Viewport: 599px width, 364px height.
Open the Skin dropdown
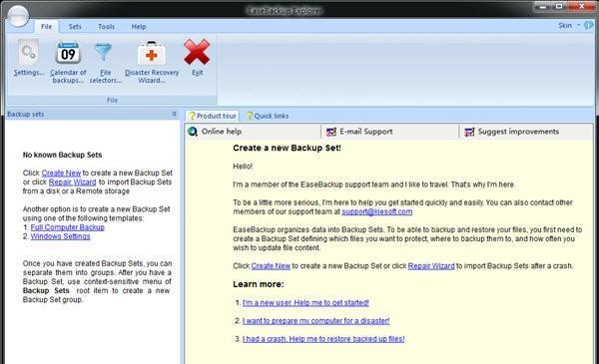pyautogui.click(x=569, y=26)
